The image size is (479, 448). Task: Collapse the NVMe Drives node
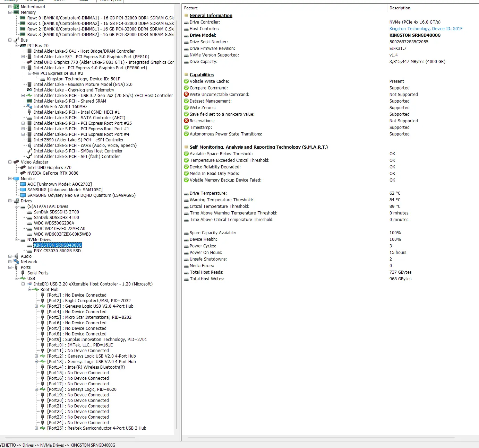(x=17, y=239)
